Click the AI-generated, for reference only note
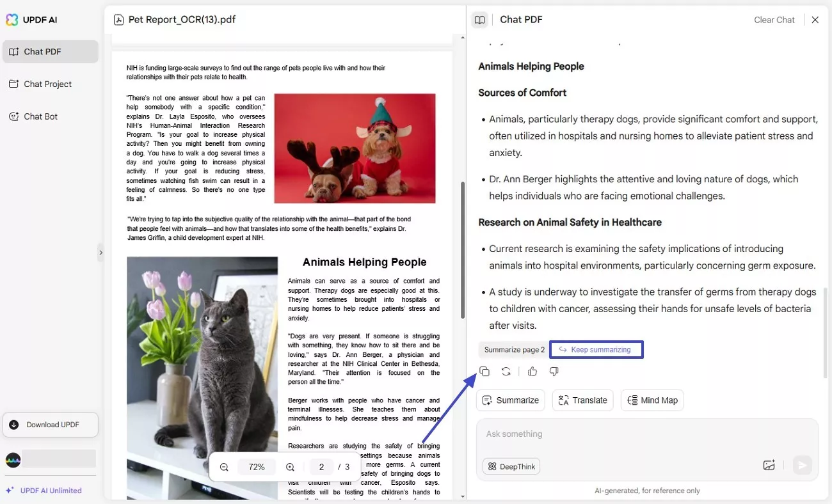Screen dimensions: 832x504 (x=647, y=491)
